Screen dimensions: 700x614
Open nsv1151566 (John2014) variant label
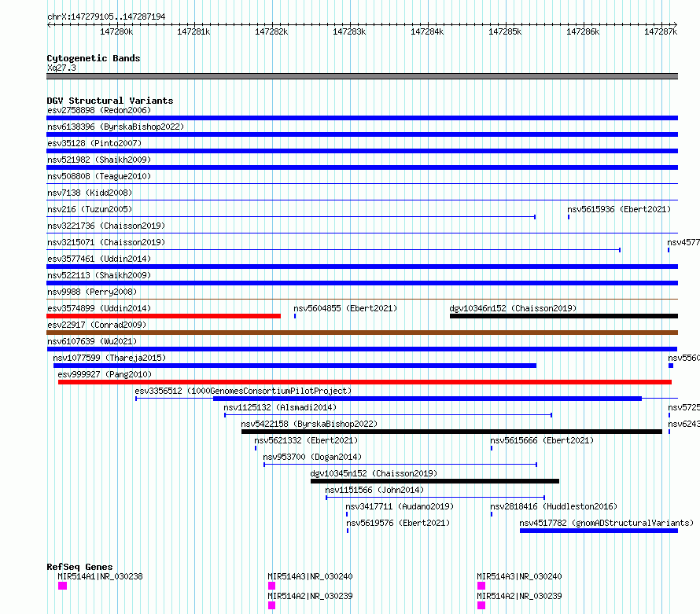[374, 490]
